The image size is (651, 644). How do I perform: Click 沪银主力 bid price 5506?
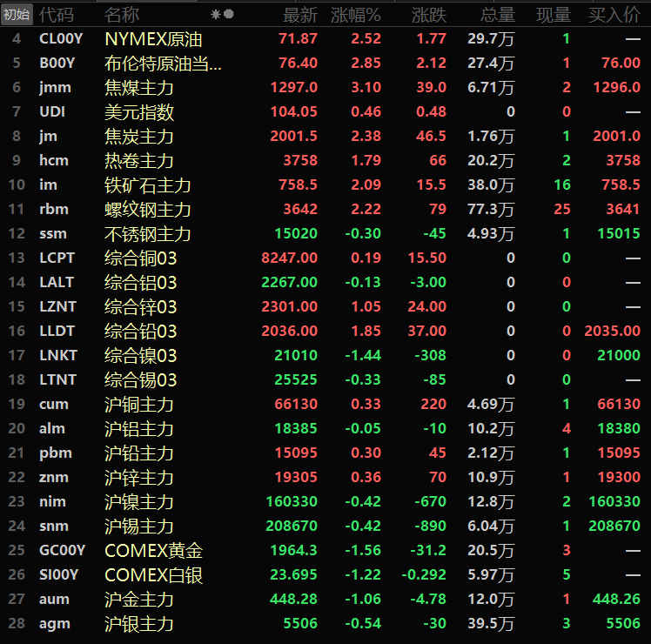click(622, 624)
